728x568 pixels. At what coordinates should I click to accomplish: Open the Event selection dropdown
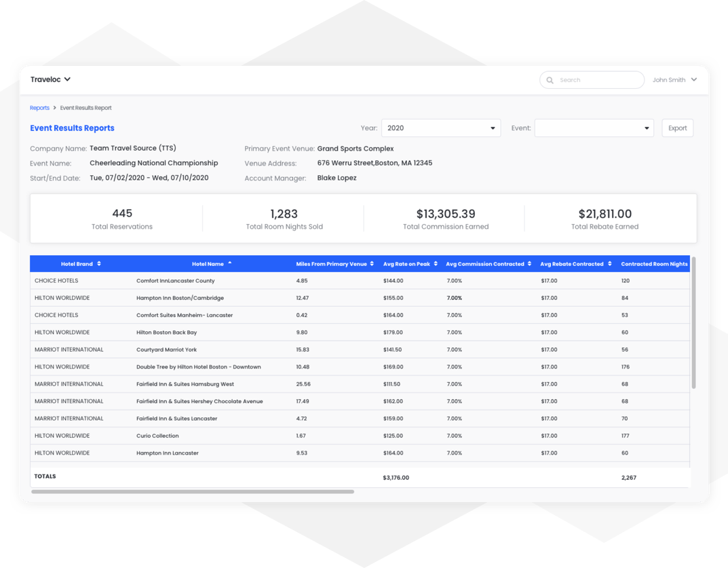point(594,128)
